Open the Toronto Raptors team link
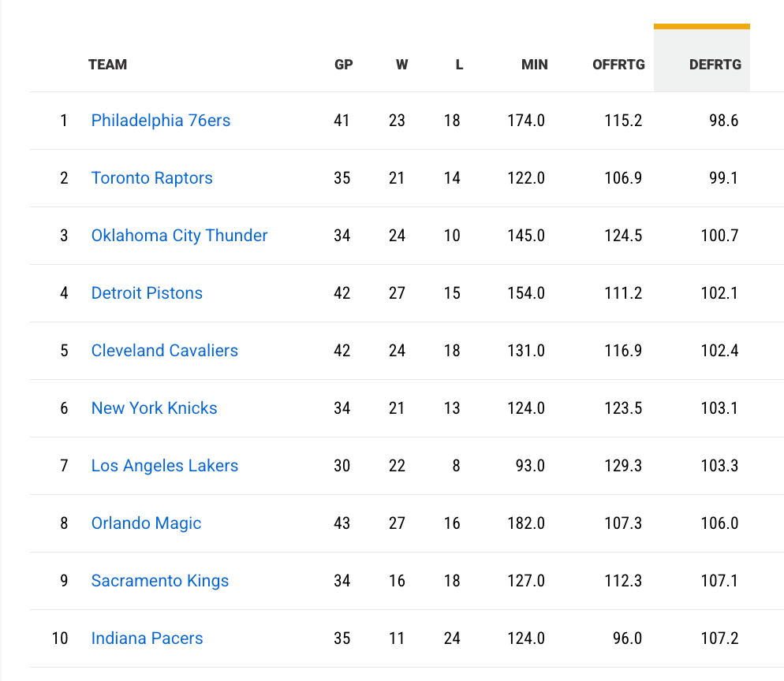 coord(152,178)
